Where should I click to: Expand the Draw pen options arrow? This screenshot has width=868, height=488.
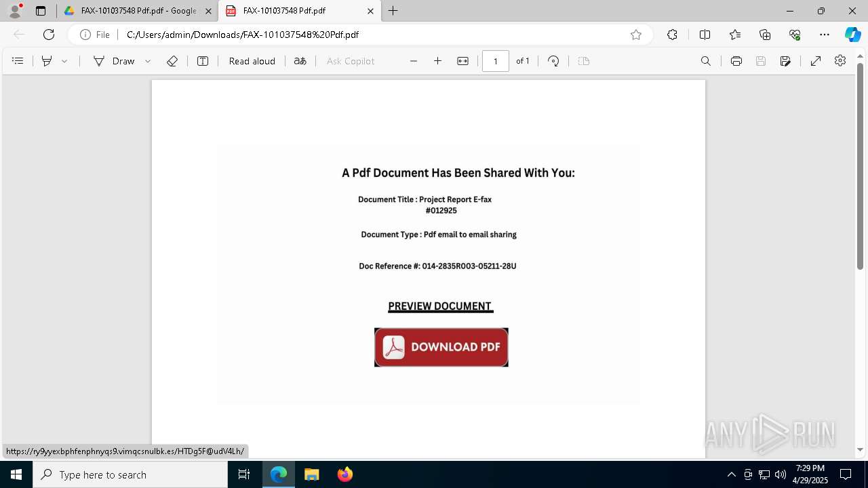click(148, 61)
